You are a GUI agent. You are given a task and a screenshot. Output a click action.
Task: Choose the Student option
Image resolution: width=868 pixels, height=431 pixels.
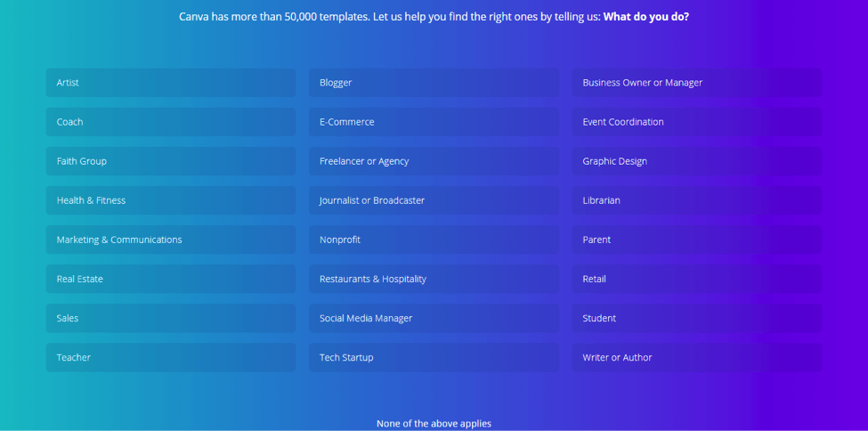(x=697, y=319)
